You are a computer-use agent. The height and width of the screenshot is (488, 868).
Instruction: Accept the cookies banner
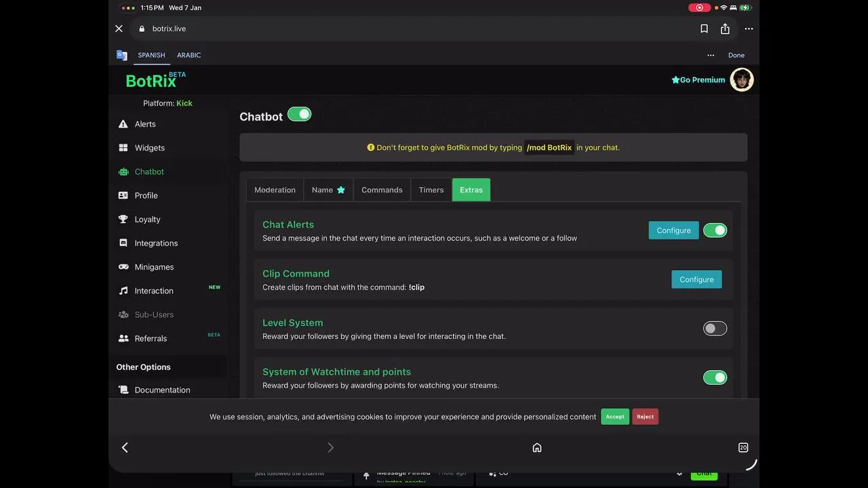click(615, 417)
